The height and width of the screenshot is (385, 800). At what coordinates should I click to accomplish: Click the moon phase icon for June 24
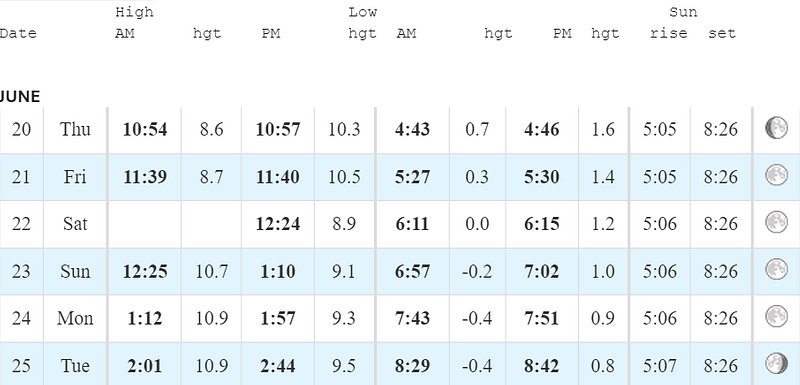coord(776,316)
